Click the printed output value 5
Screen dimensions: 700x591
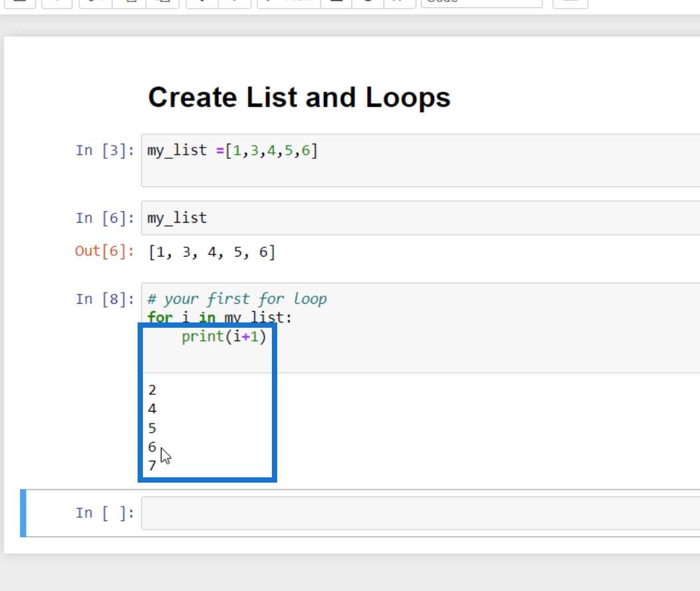coord(152,428)
